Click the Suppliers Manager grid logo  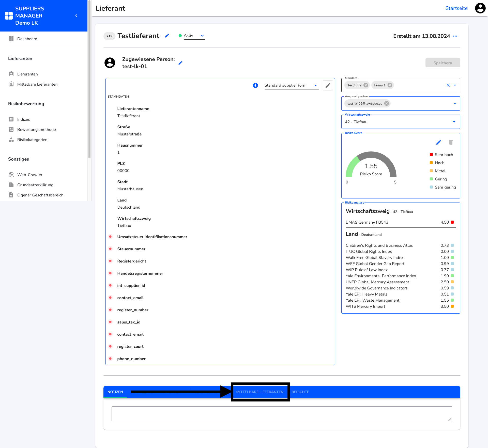click(9, 16)
